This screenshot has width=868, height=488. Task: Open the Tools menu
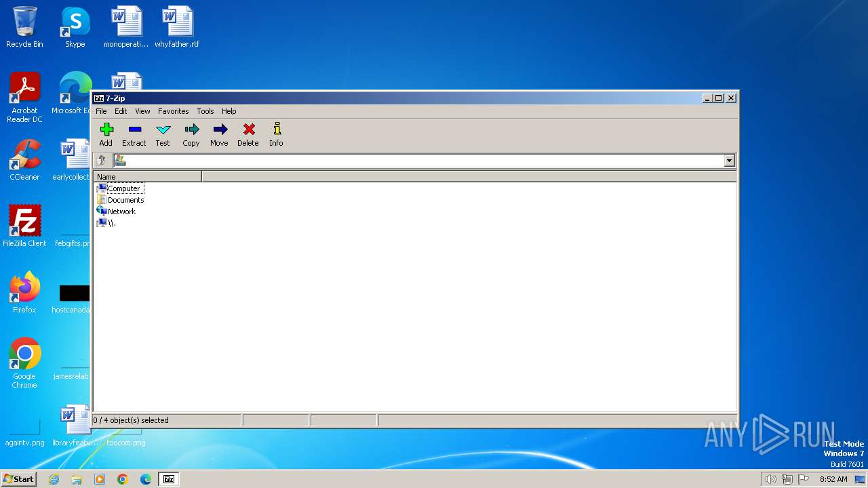(x=205, y=111)
